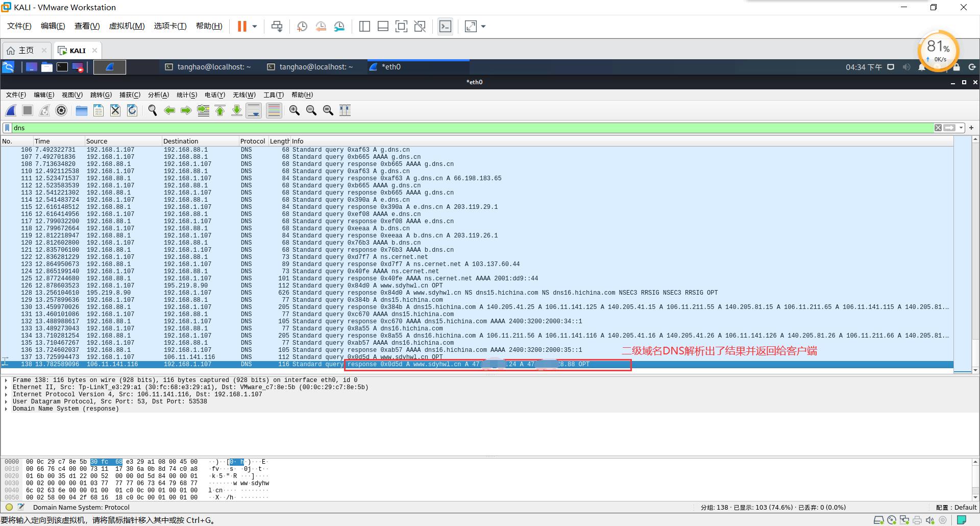Open the 分析(A) menu in Wireshark

tap(158, 95)
